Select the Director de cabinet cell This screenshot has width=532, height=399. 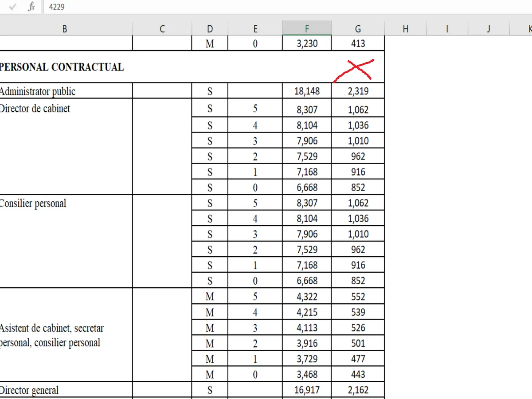[66, 146]
